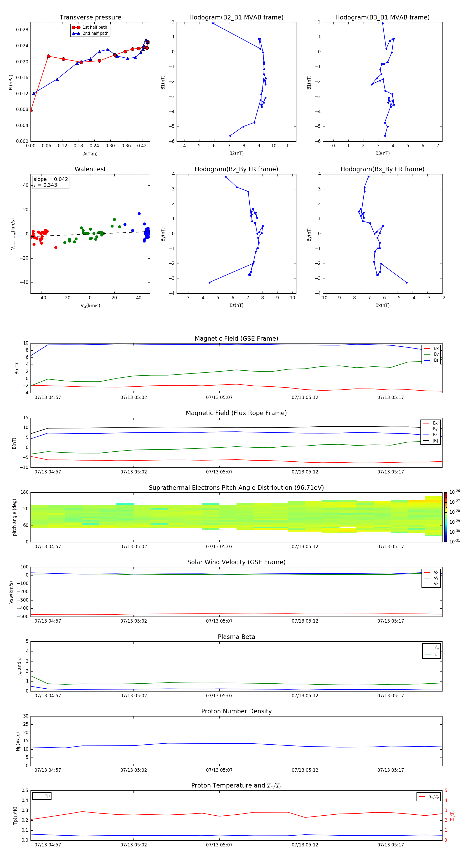The width and height of the screenshot is (473, 868).
Task: Select the '1st half path' legend entry
Action: 90,27
